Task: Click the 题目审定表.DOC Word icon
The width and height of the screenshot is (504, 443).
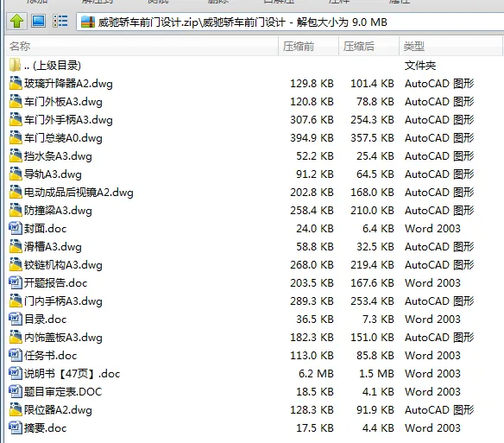Action: (16, 391)
